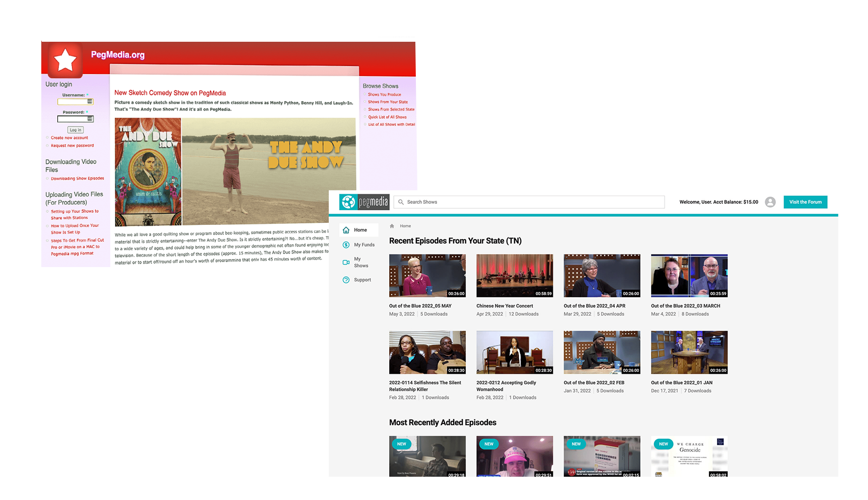Click the Password input field
The height and width of the screenshot is (500, 868).
[75, 119]
